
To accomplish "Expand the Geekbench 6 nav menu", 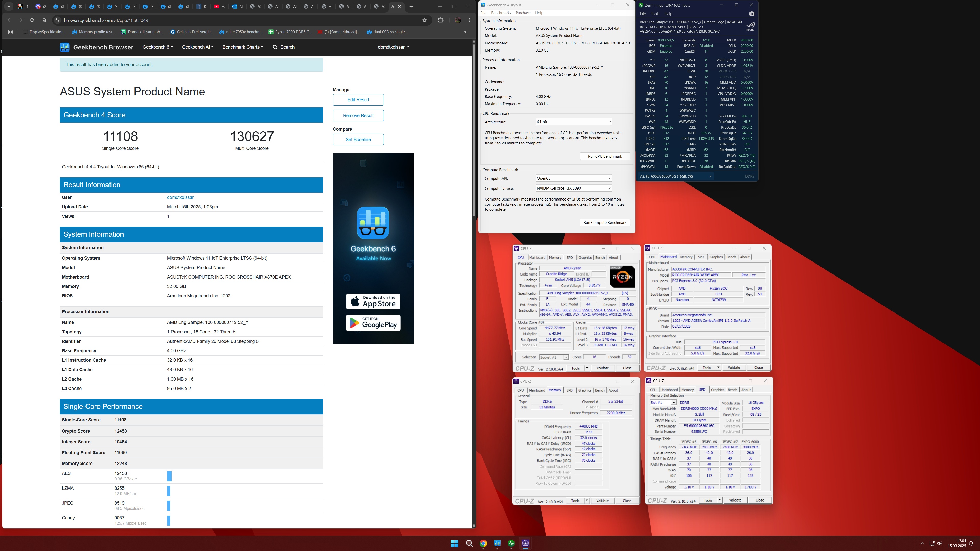I will pos(157,47).
